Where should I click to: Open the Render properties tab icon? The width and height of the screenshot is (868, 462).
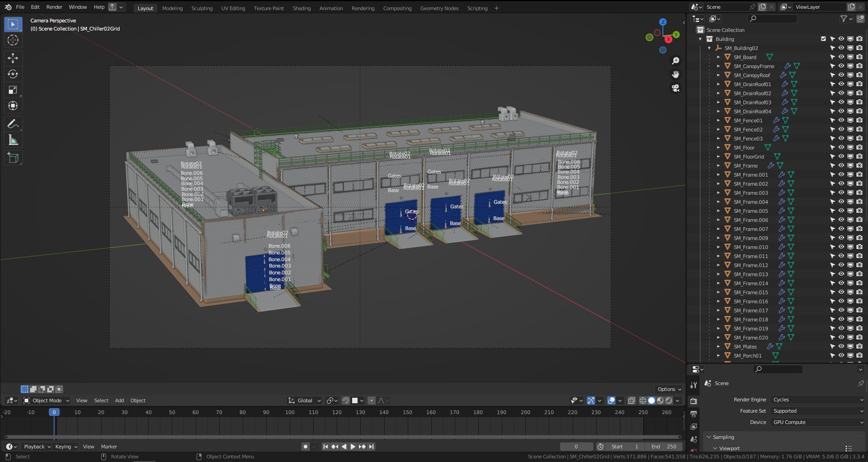[693, 401]
